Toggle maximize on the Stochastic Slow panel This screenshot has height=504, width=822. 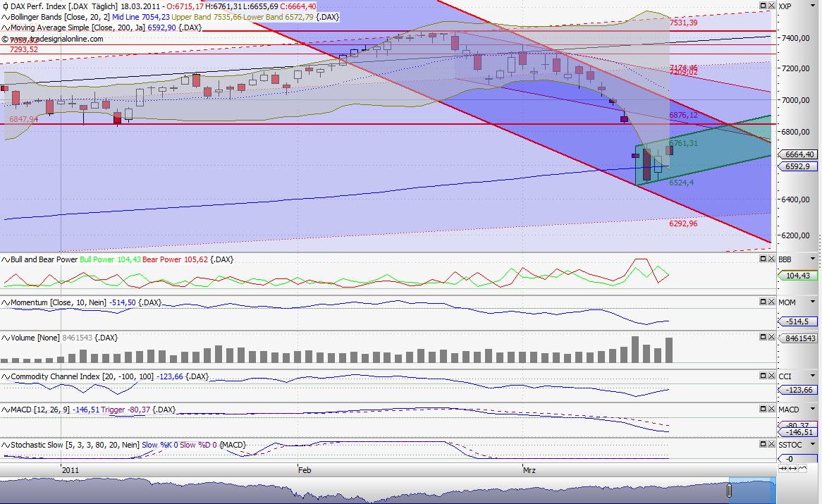[x=763, y=444]
